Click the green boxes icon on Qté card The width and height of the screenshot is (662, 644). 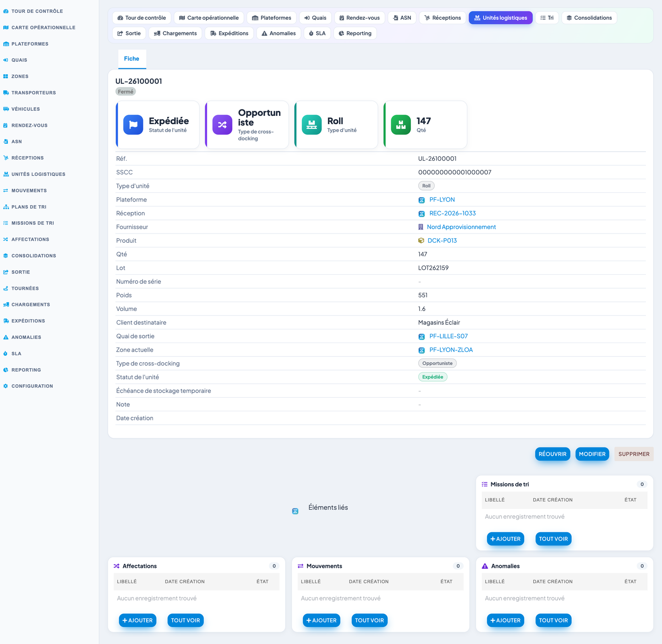(401, 125)
